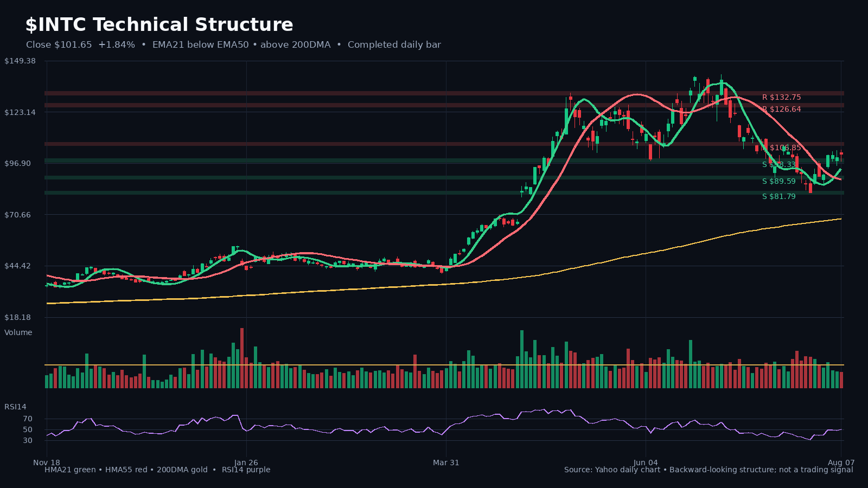868x488 pixels.
Task: Click the "R $132.75" resistance label
Action: point(781,98)
